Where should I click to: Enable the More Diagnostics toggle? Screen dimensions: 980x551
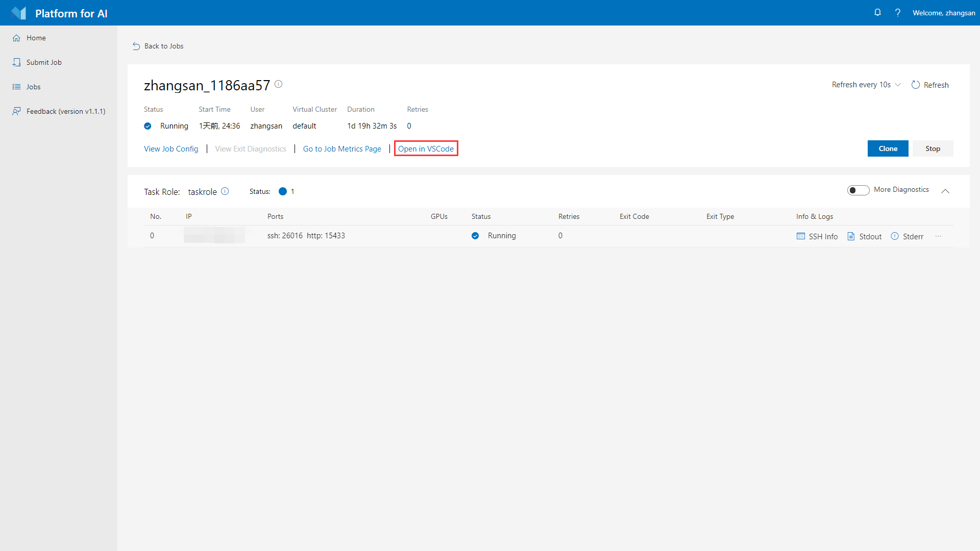[858, 190]
